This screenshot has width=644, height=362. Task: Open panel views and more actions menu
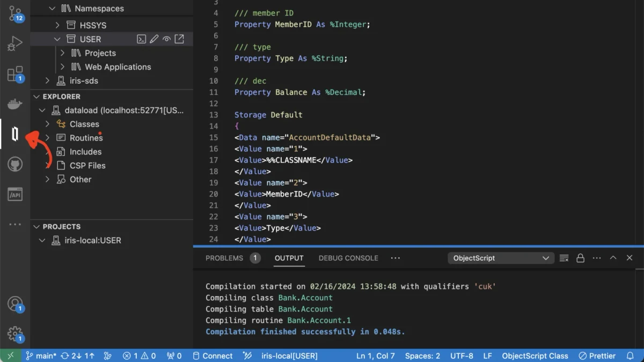pos(597,258)
